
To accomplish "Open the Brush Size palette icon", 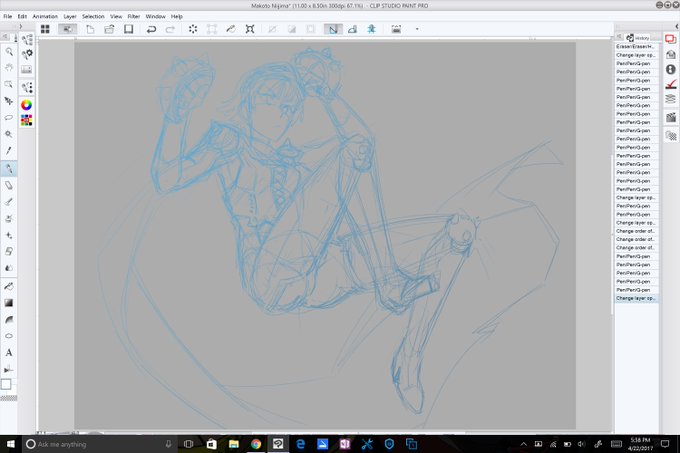I will point(27,69).
